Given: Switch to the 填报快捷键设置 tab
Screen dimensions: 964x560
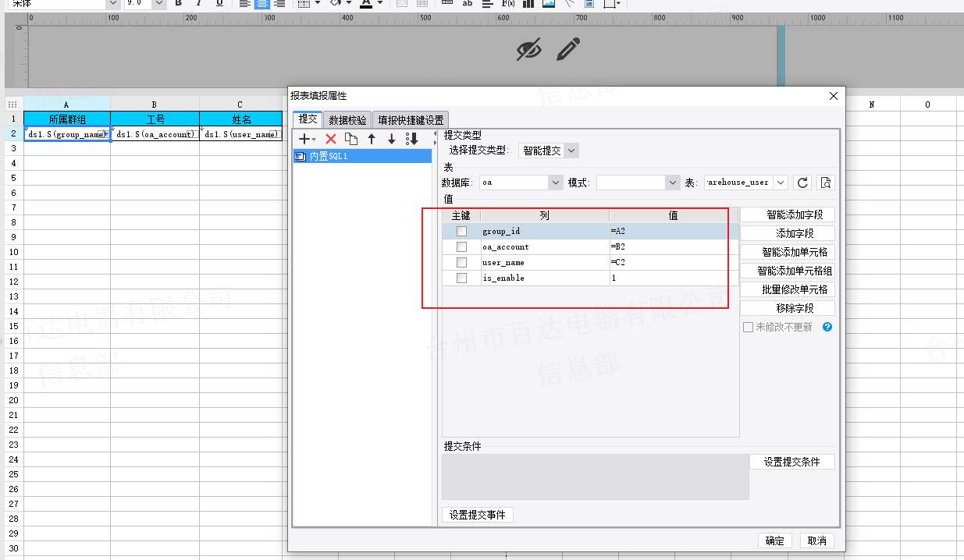Looking at the screenshot, I should pos(411,120).
